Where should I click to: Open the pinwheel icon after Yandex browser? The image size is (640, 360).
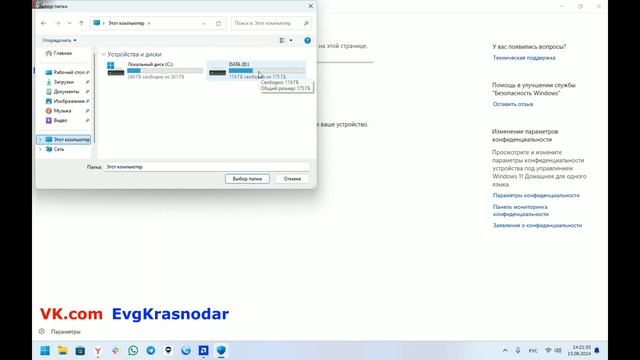[x=116, y=351]
